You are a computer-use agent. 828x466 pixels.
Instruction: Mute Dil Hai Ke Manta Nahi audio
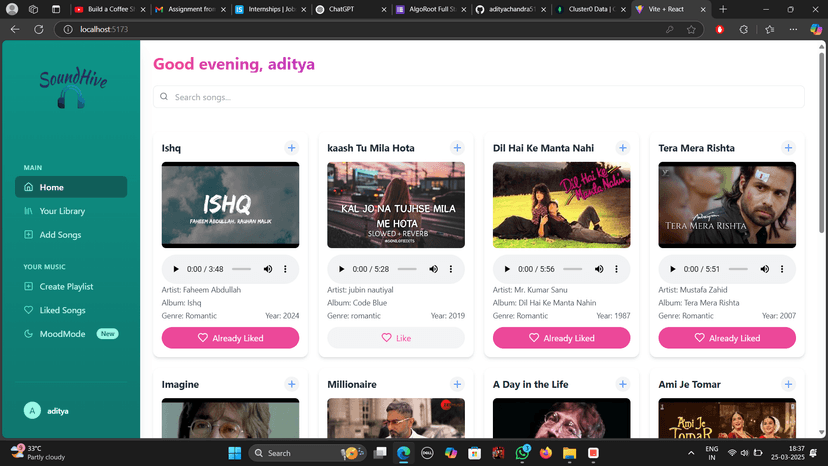click(599, 269)
